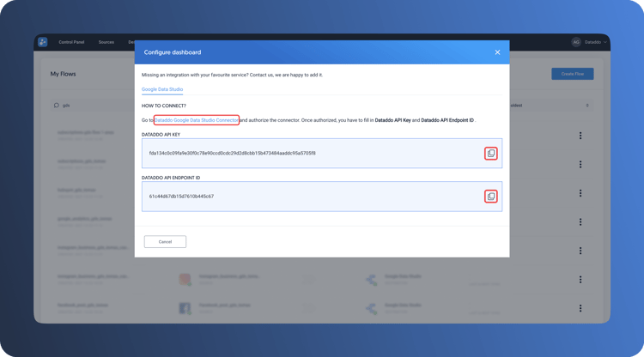Click the Dataddo logo in the top bar
644x357 pixels.
click(43, 42)
